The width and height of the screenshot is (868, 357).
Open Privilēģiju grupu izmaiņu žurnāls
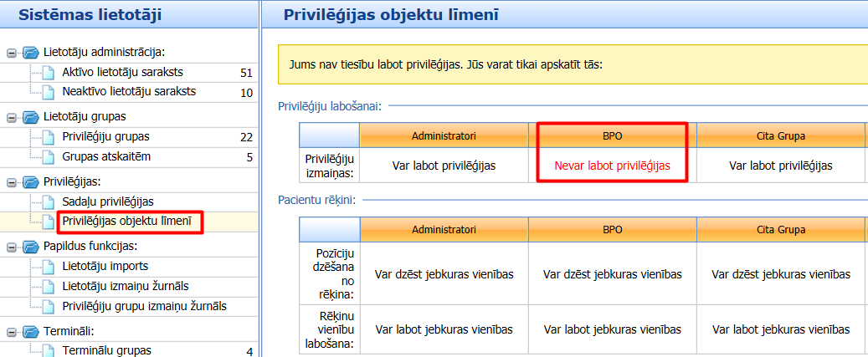point(145,306)
